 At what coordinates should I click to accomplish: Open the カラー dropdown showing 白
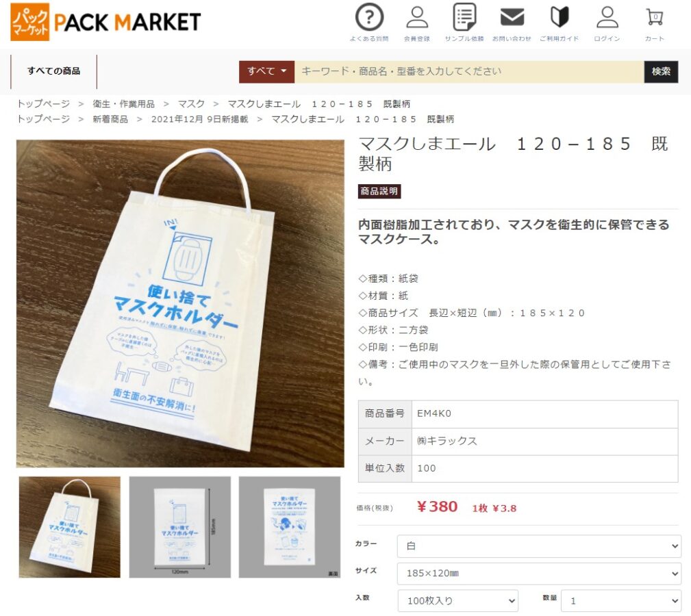click(x=539, y=546)
